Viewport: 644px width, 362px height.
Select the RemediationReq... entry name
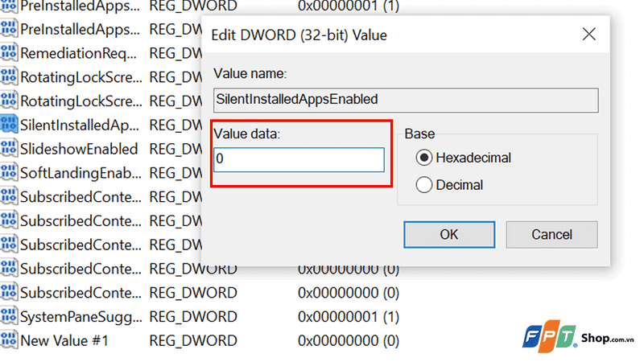pos(78,53)
